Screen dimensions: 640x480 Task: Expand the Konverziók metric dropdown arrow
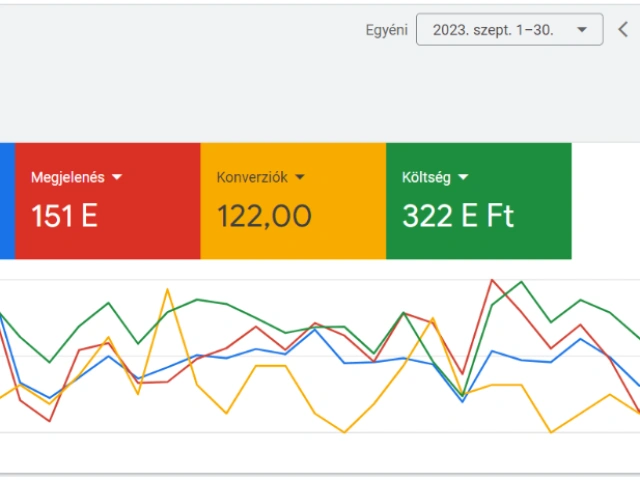coord(300,177)
